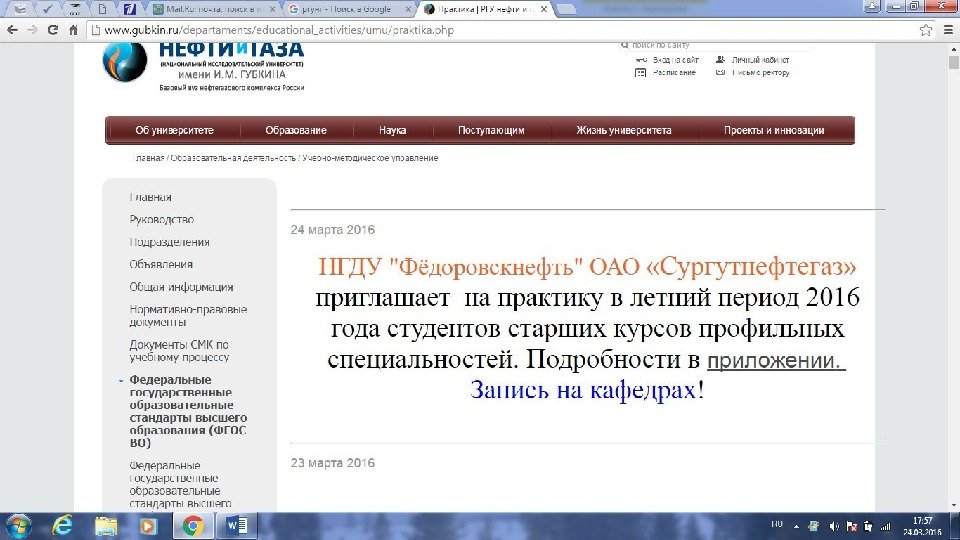The image size is (960, 540).
Task: Open sidebar link Документы СМК по учебному процессу
Action: click(179, 351)
